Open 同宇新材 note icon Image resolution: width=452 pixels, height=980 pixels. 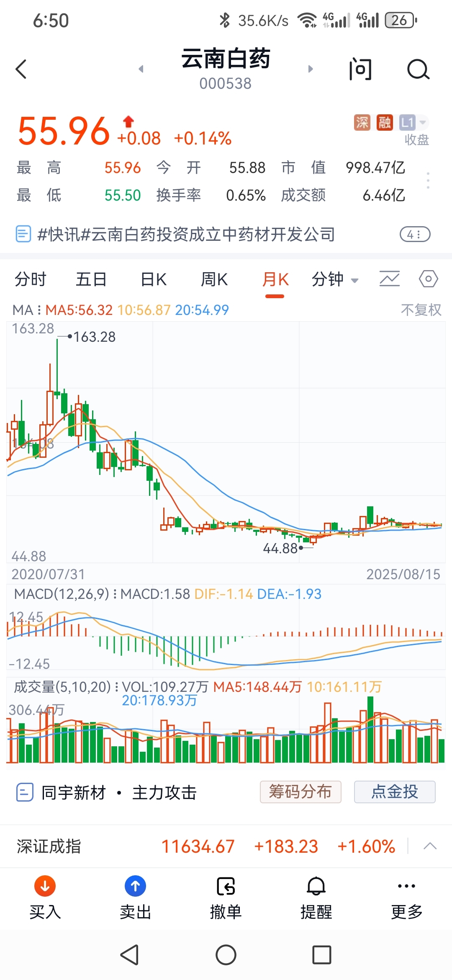point(25,792)
